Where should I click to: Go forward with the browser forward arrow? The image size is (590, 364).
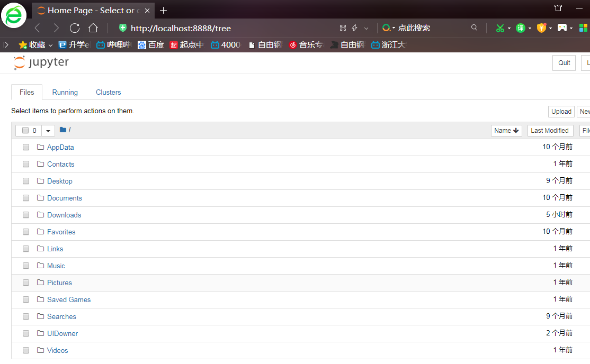tap(56, 28)
